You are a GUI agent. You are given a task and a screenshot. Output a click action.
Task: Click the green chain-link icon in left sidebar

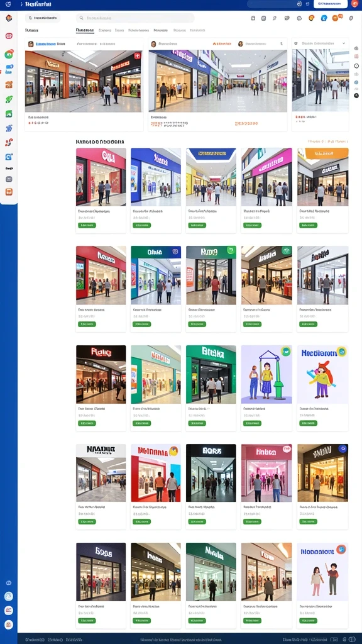coord(9,99)
